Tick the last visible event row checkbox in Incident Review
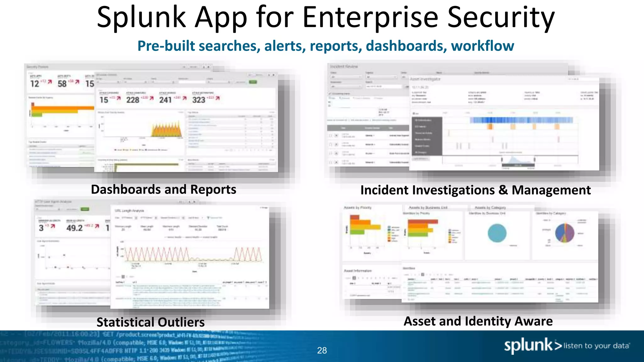 (330, 162)
